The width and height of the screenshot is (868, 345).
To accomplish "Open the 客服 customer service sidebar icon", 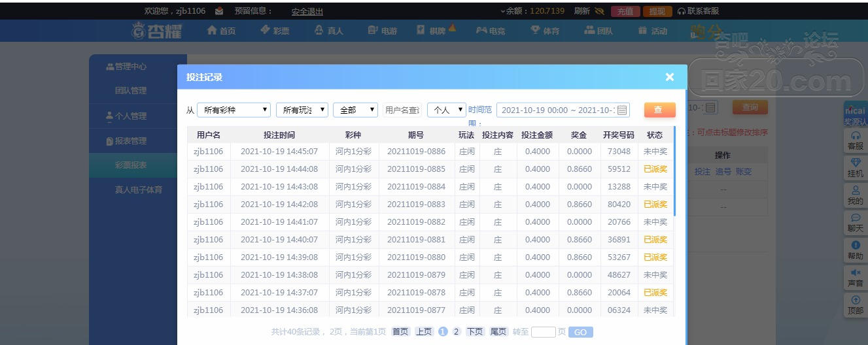I will 855,140.
